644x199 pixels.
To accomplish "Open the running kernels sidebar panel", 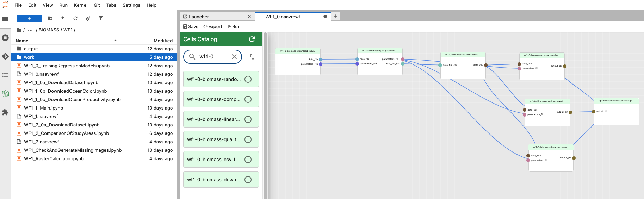I will coord(5,38).
